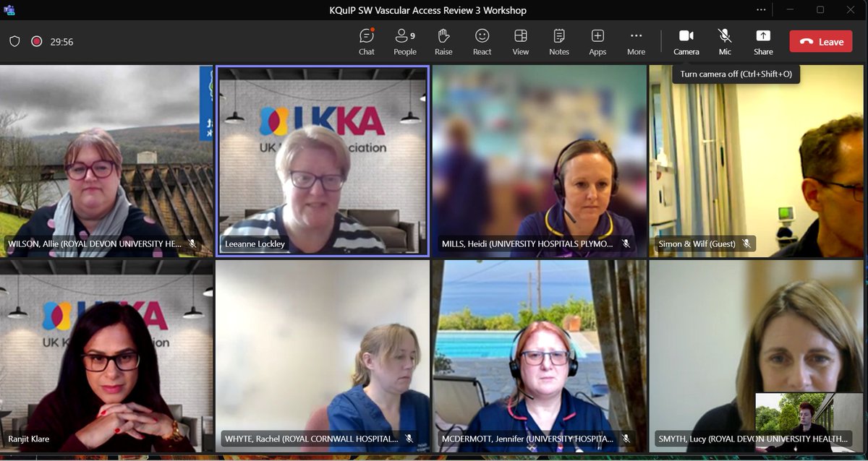Click the Simon & Wilf (Guest) name label
The width and height of the screenshot is (868, 461).
696,244
